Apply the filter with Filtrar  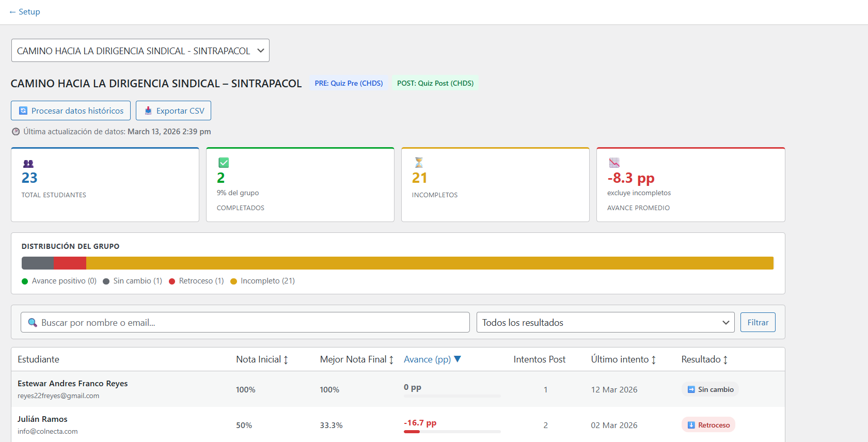pyautogui.click(x=757, y=323)
